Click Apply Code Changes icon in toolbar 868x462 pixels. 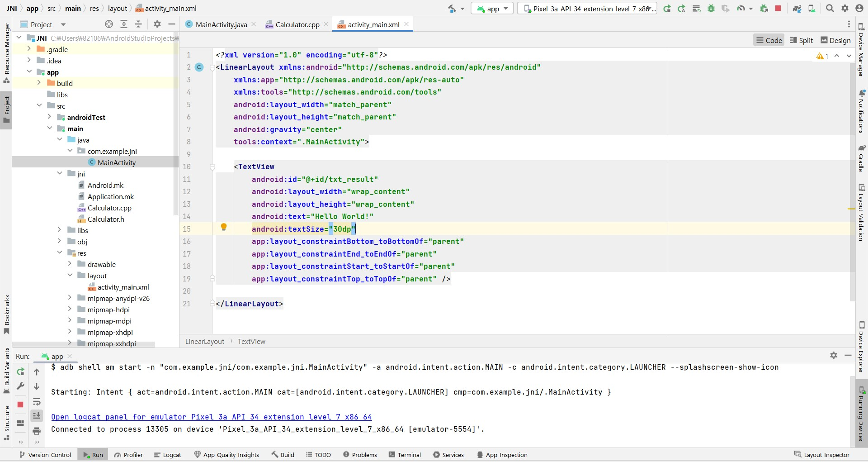697,9
